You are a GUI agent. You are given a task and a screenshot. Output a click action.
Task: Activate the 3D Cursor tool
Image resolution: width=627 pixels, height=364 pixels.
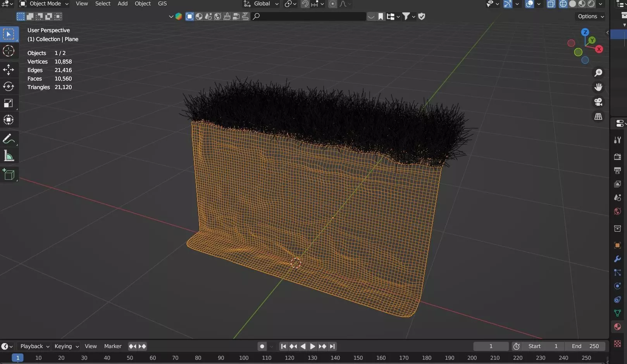coord(9,51)
